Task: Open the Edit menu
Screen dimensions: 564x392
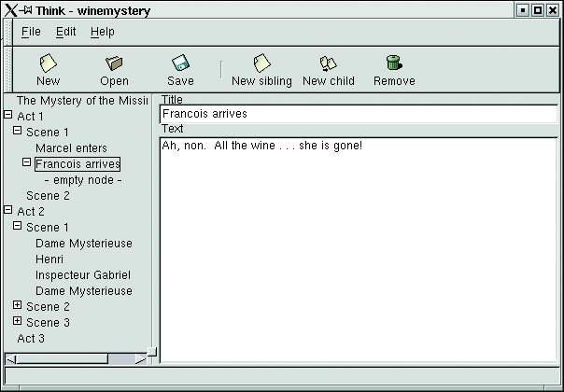Action: point(65,32)
